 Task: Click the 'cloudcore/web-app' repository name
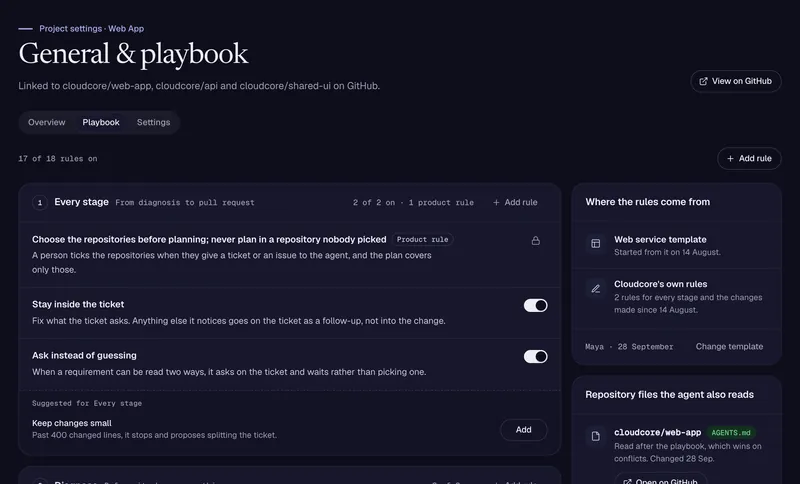point(658,432)
